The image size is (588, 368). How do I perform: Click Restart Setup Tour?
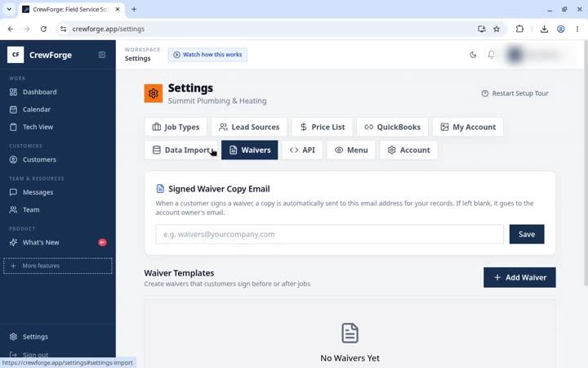tap(514, 93)
